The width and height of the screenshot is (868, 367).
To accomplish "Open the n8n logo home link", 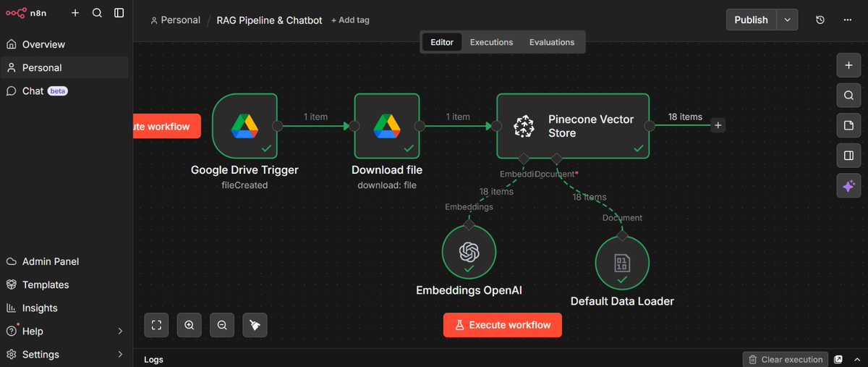I will [26, 13].
